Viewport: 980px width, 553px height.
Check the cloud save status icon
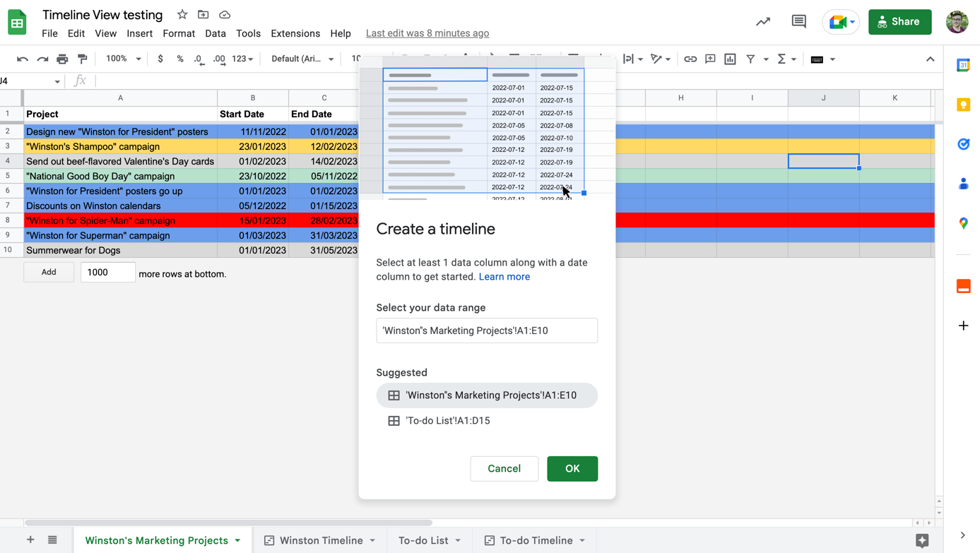[225, 15]
